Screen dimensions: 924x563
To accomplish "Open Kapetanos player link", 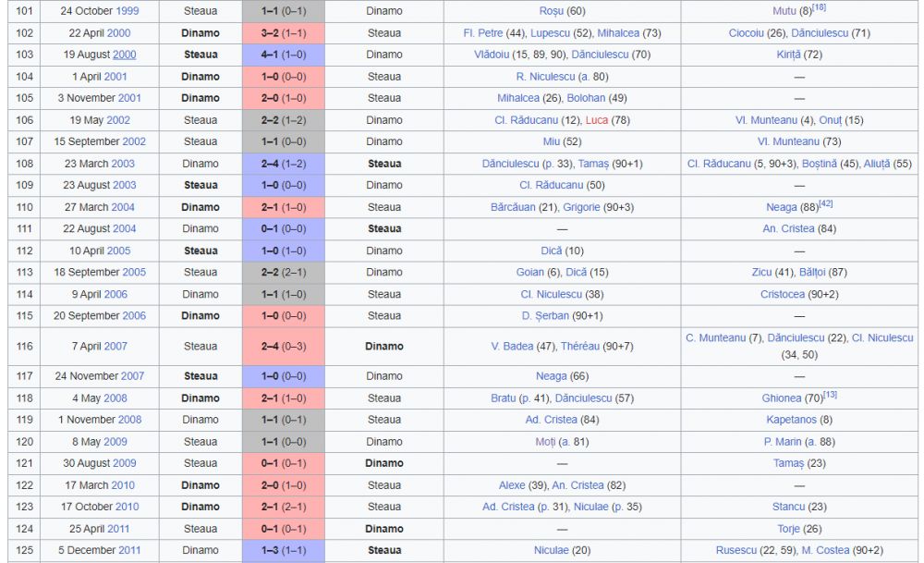I will point(792,420).
